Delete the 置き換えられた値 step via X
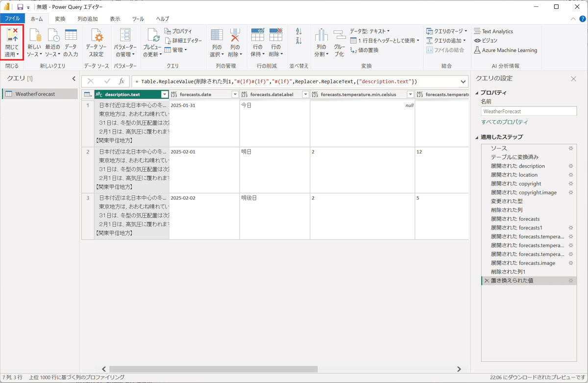The height and width of the screenshot is (383, 588). (x=487, y=281)
